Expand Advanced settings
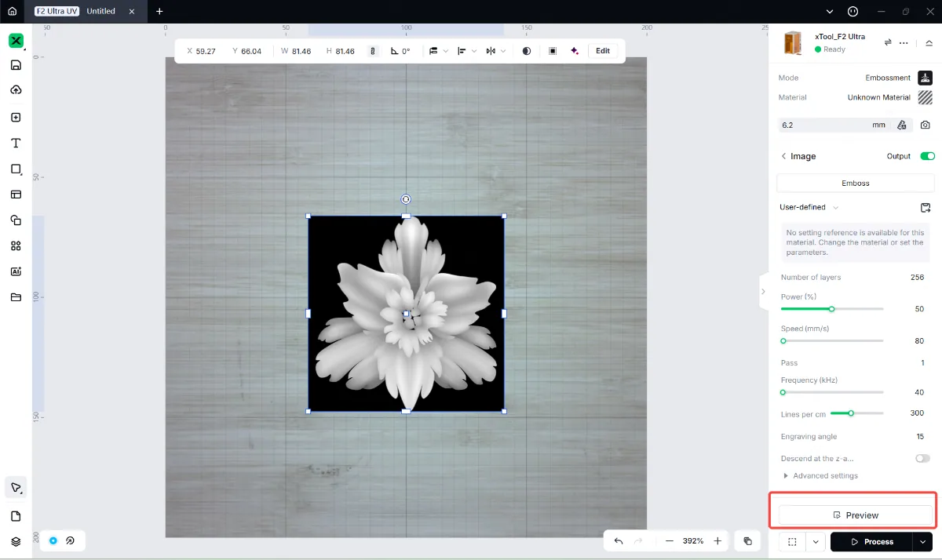Image resolution: width=942 pixels, height=560 pixels. (x=820, y=475)
